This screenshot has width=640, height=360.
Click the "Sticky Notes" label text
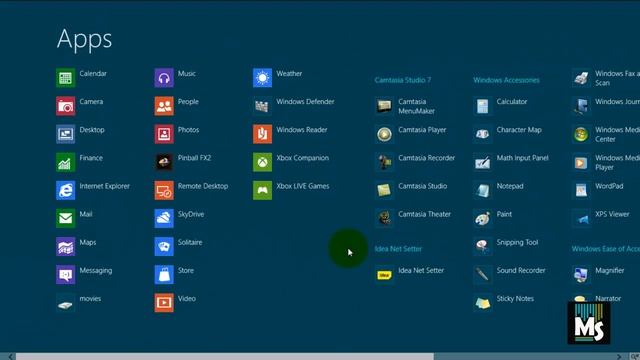(x=515, y=299)
